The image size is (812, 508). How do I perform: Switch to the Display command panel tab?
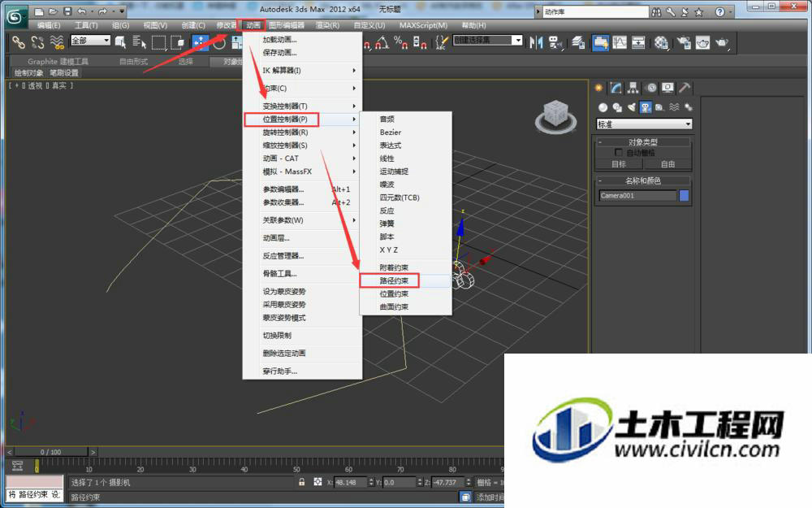(x=668, y=88)
